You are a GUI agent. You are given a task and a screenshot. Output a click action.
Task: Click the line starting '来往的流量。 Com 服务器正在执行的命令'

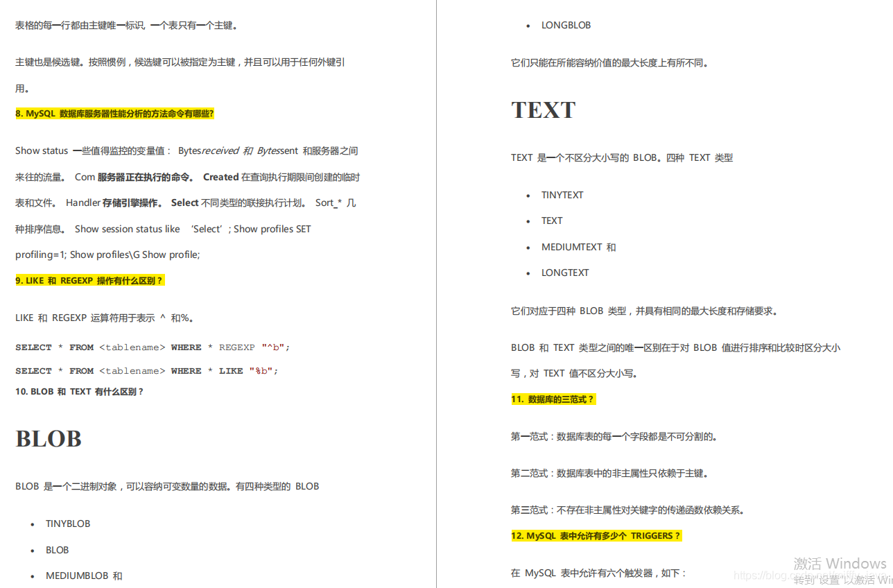187,178
